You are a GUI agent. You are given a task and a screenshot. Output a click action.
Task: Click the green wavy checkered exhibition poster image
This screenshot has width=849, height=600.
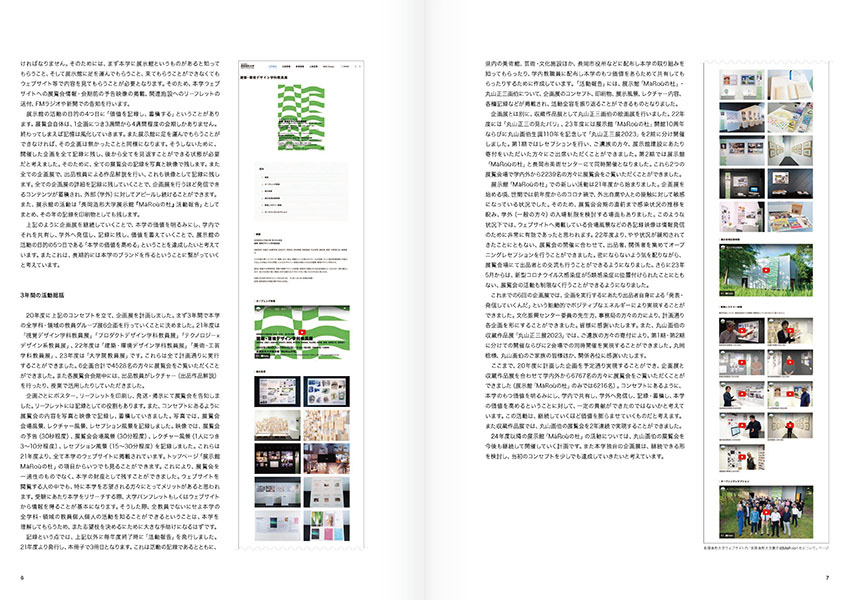tap(301, 117)
